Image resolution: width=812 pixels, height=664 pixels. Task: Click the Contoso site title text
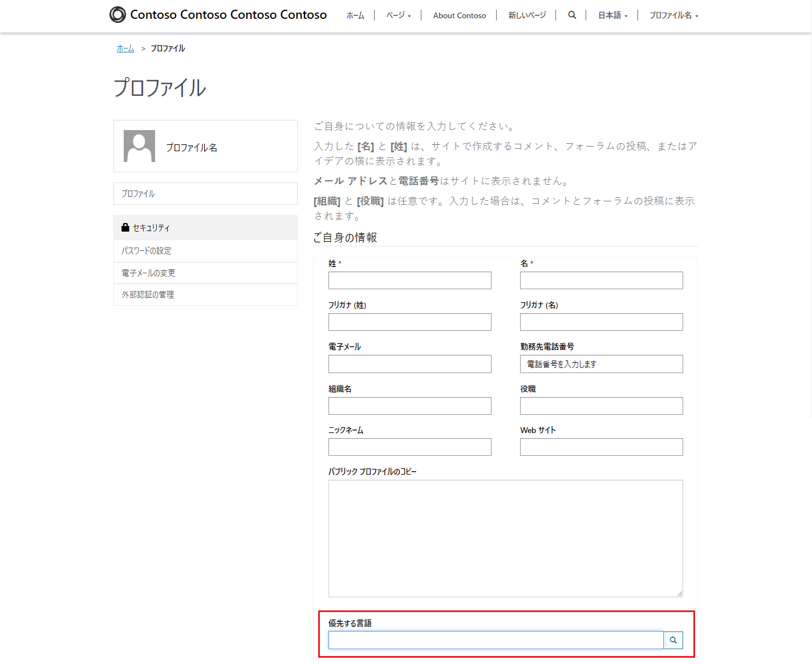tap(229, 15)
